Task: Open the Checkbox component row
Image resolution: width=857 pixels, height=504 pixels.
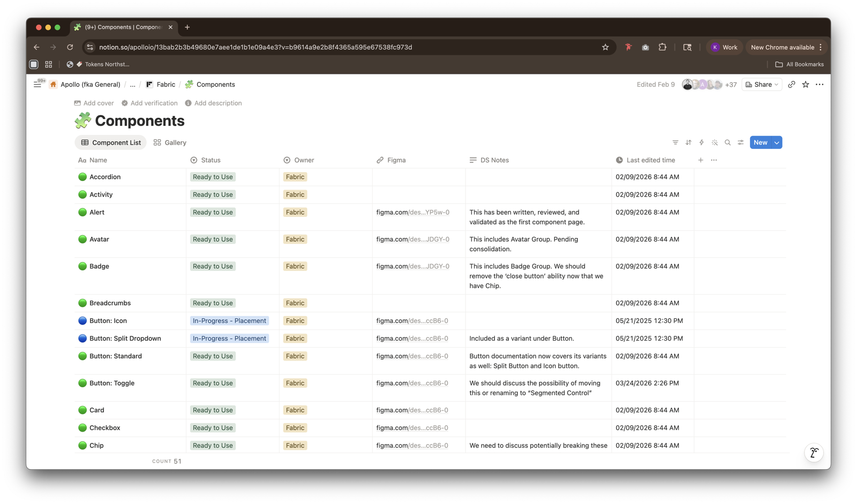Action: pyautogui.click(x=104, y=428)
